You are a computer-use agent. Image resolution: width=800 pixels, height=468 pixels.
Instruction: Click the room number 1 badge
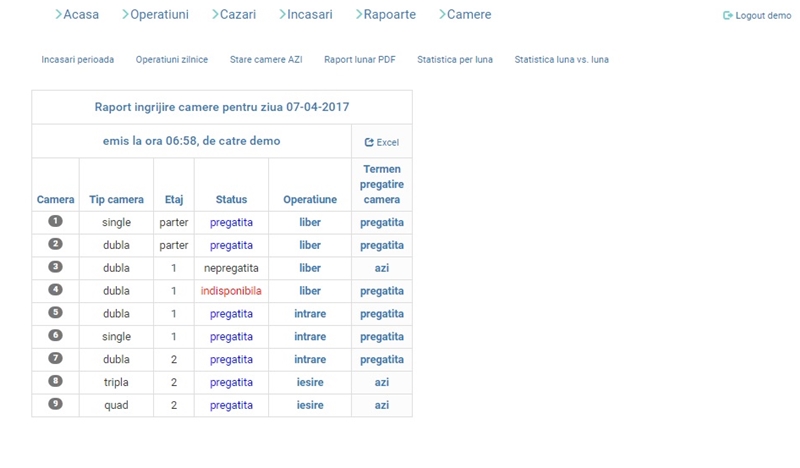tap(55, 221)
